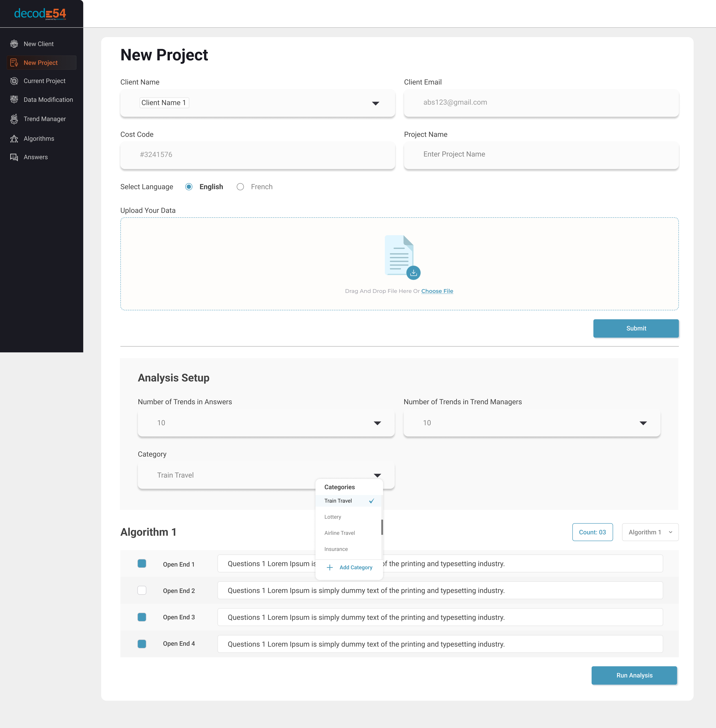This screenshot has height=728, width=716.
Task: Choose Lottery from the Categories list
Action: click(x=333, y=517)
